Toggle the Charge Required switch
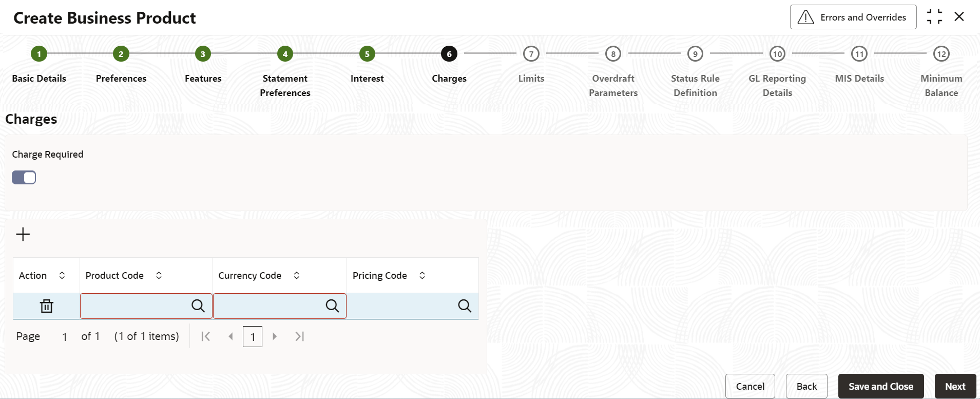The height and width of the screenshot is (399, 980). [x=24, y=178]
